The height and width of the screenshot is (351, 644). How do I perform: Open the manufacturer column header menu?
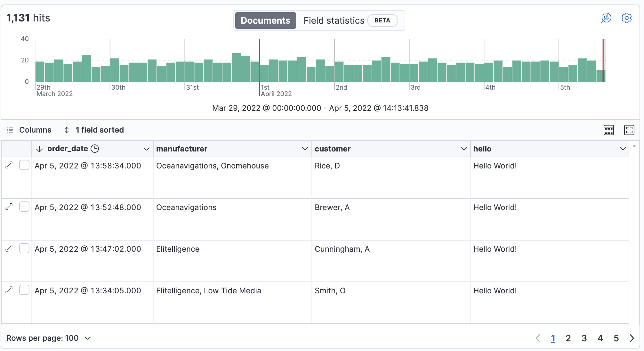[x=305, y=149]
